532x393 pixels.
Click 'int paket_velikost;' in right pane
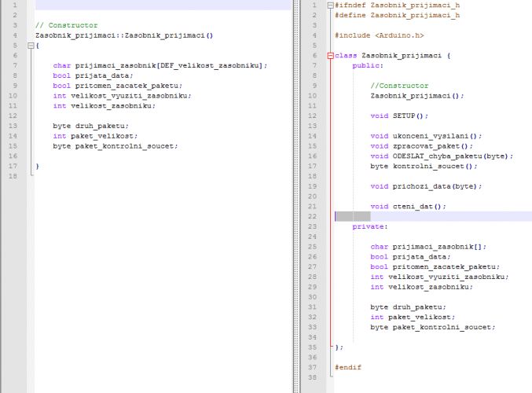click(413, 317)
